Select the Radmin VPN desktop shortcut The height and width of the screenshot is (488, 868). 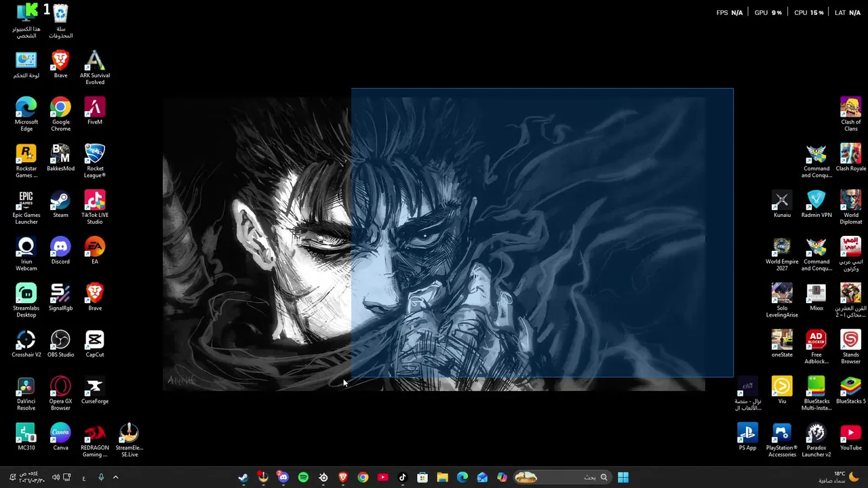[816, 204]
